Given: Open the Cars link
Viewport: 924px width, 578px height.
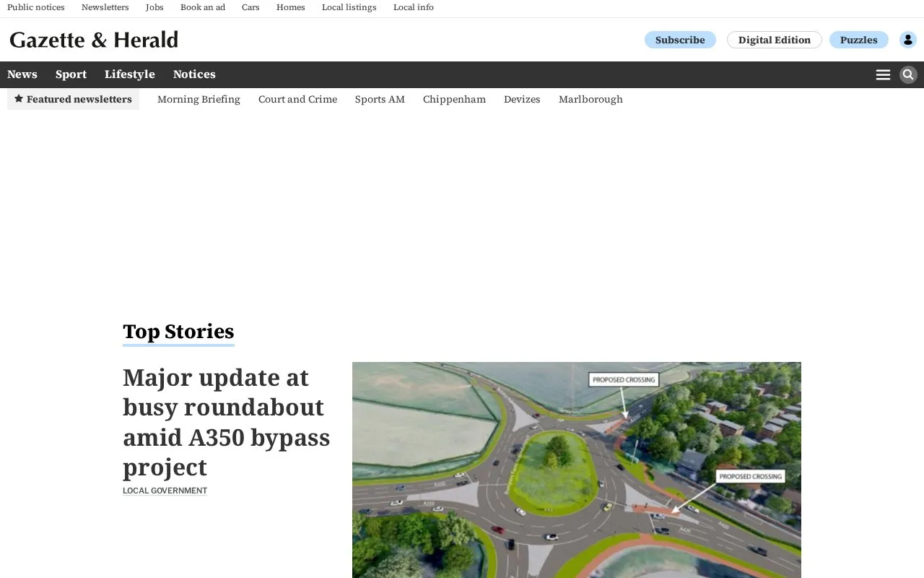Looking at the screenshot, I should tap(250, 7).
